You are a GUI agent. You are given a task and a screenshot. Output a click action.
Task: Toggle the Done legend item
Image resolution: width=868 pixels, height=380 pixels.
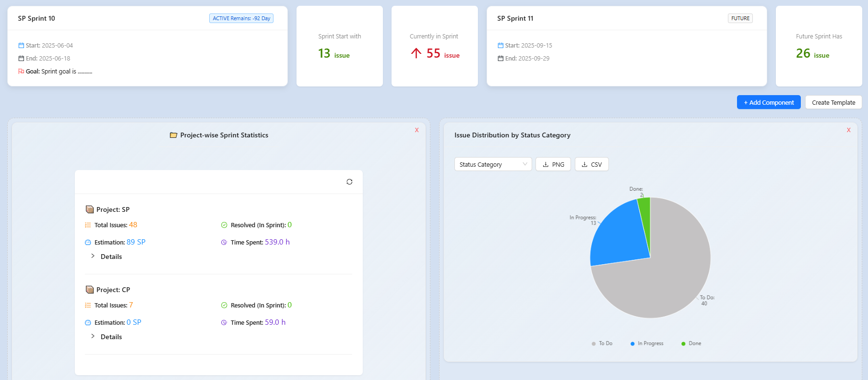(x=691, y=343)
